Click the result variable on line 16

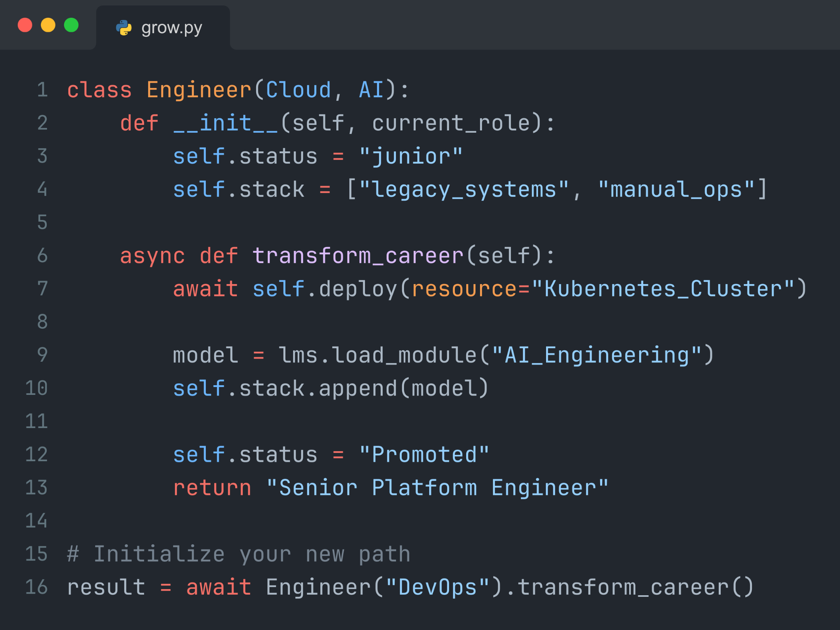106,587
